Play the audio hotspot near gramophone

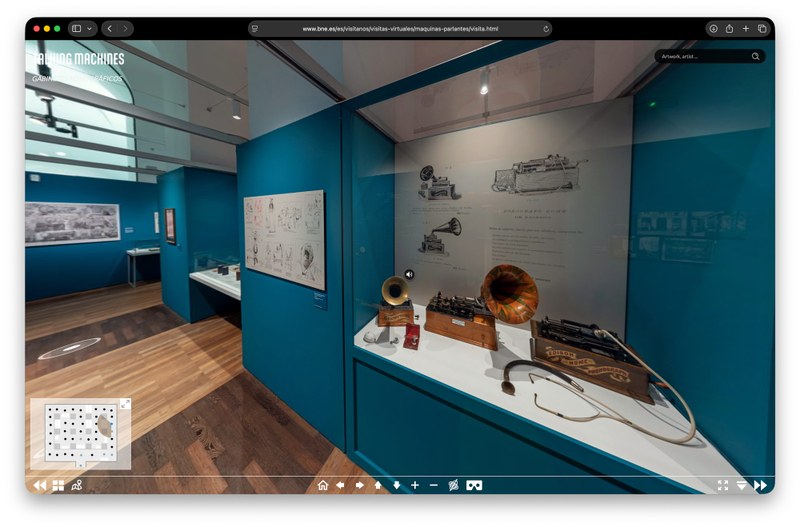[409, 274]
